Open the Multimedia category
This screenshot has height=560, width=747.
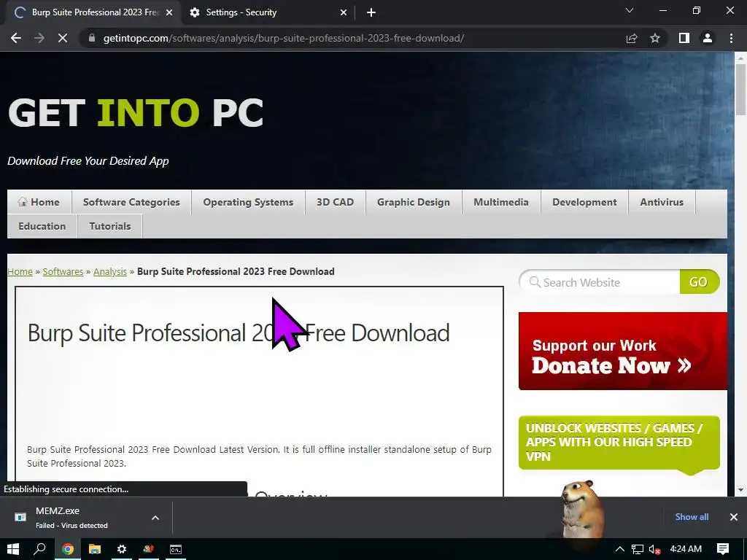coord(501,202)
